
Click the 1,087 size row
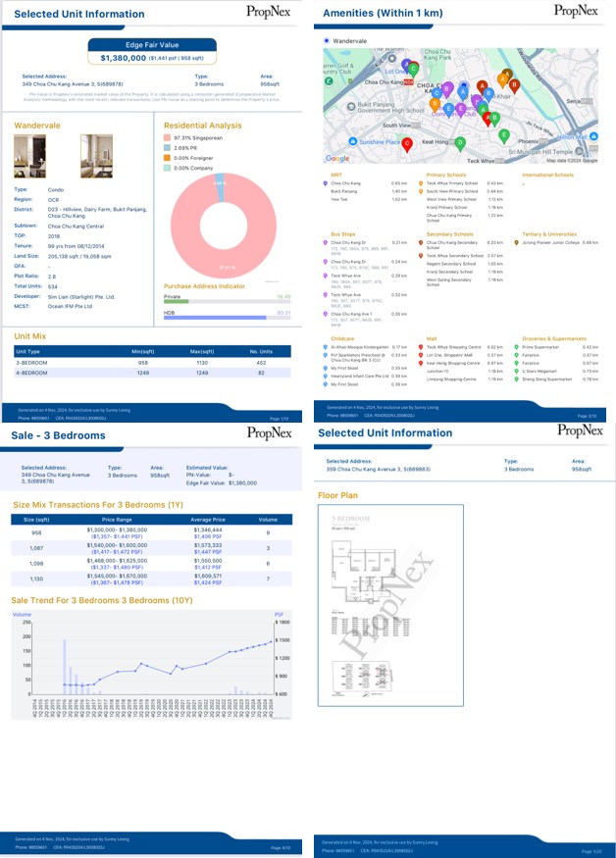(x=152, y=548)
